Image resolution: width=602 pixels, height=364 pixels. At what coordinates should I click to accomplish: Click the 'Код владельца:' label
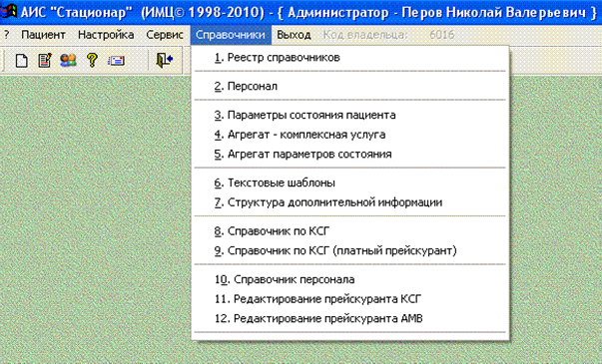point(364,35)
